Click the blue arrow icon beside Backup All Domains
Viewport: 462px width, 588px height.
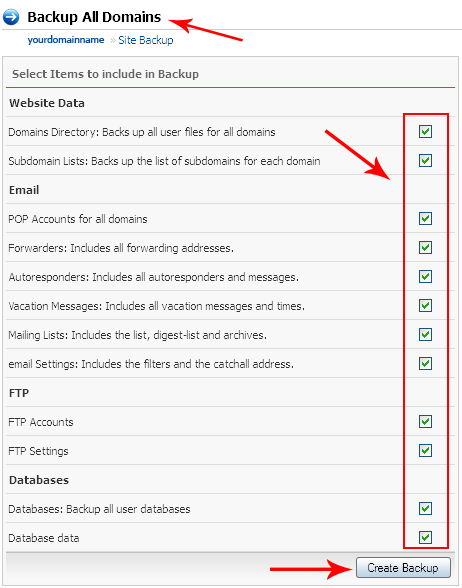11,17
